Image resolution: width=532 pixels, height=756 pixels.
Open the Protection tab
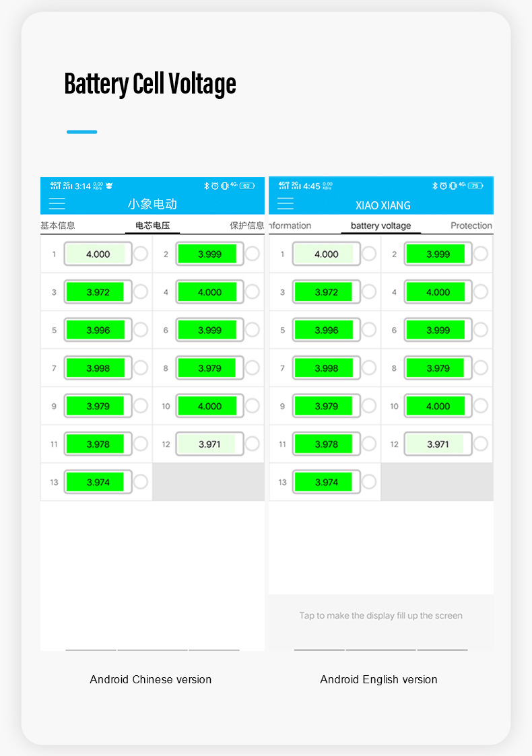[x=471, y=226]
